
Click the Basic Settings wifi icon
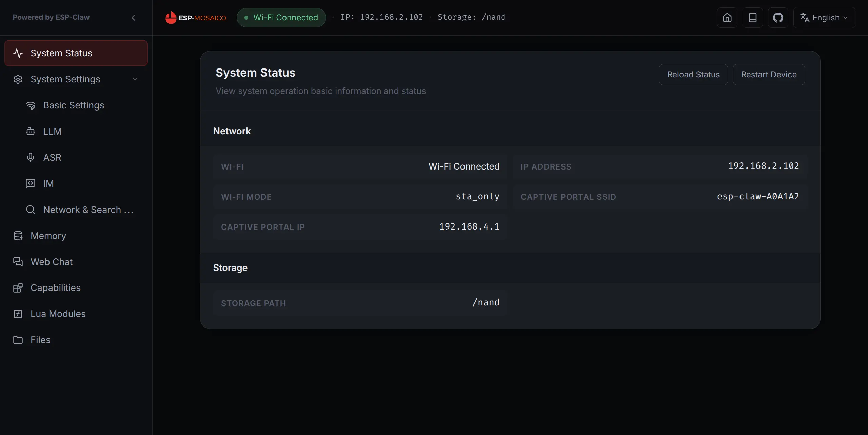[x=31, y=105]
